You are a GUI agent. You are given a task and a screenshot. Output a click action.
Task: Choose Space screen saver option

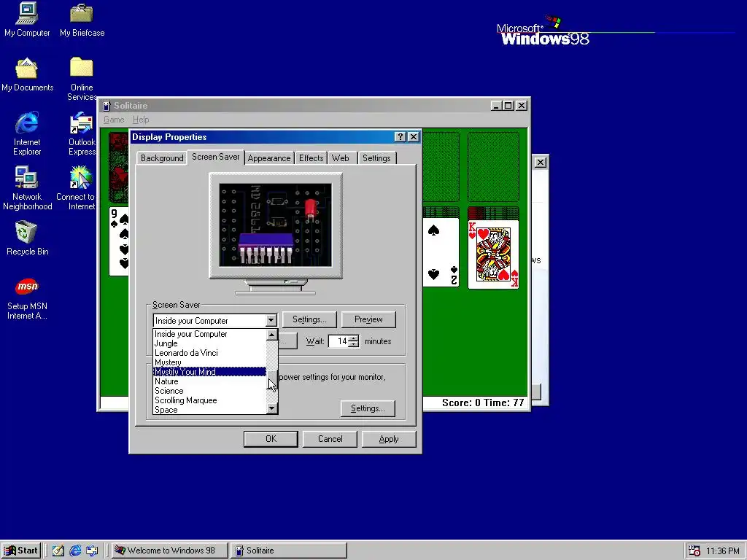(x=209, y=410)
